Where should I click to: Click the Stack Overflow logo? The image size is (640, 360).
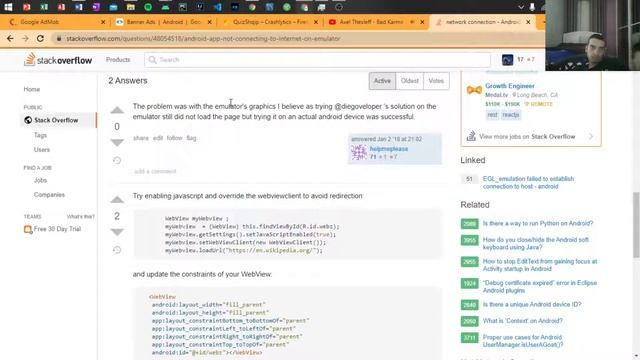(58, 60)
